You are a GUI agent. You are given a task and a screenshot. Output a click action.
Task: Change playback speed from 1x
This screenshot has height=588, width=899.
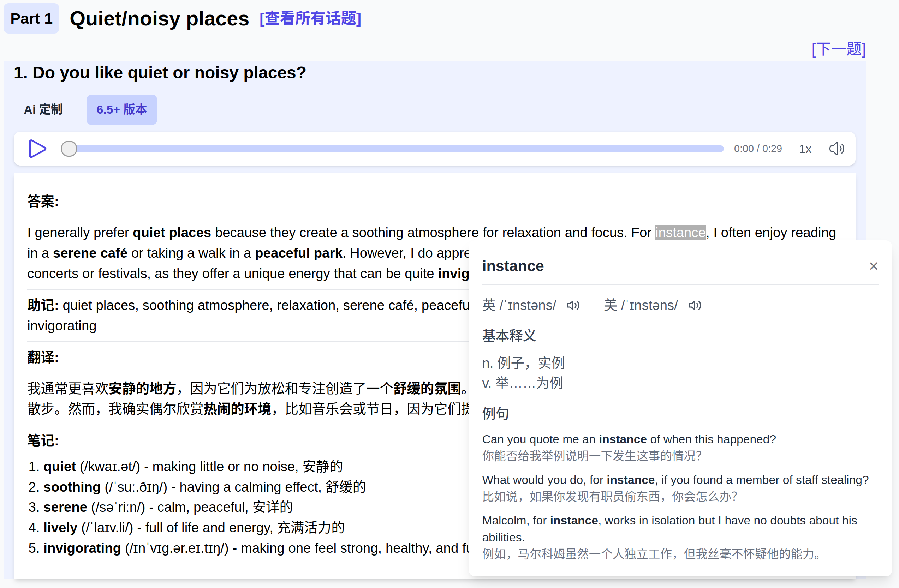(805, 149)
